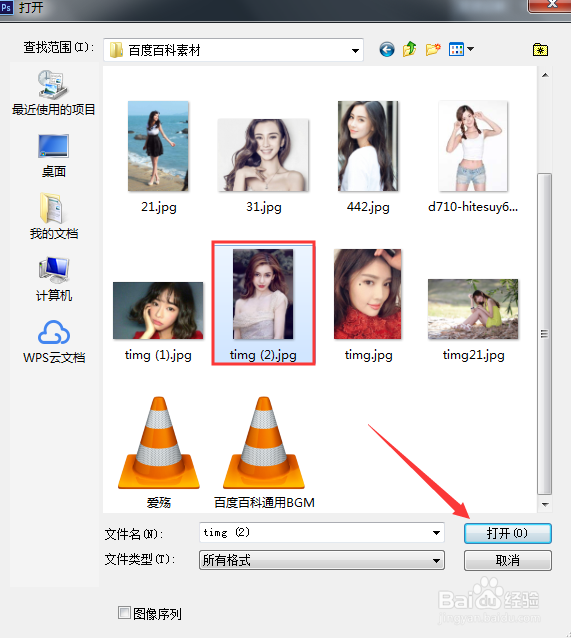This screenshot has height=638, width=571.
Task: Select the timg (2).jpg thumbnail
Action: pyautogui.click(x=263, y=294)
